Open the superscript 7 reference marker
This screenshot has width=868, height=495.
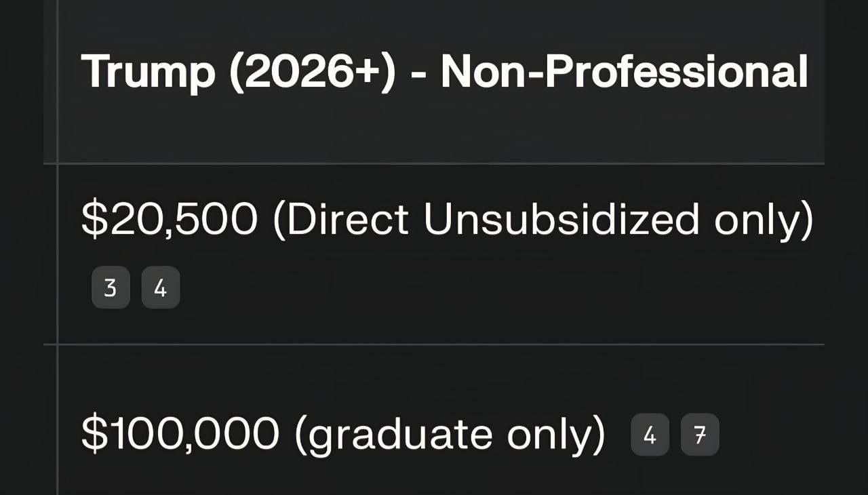699,435
